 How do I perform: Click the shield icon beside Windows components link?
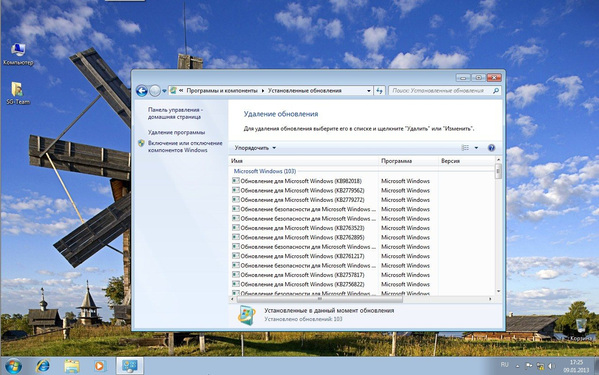141,143
